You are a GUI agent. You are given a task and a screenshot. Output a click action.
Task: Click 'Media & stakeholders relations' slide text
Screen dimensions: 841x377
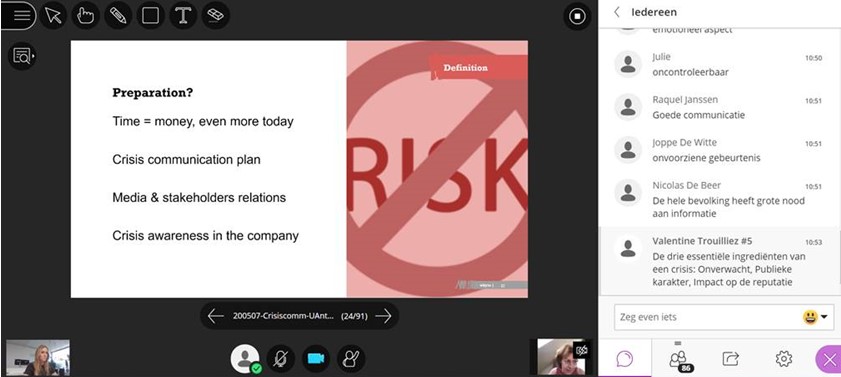199,198
